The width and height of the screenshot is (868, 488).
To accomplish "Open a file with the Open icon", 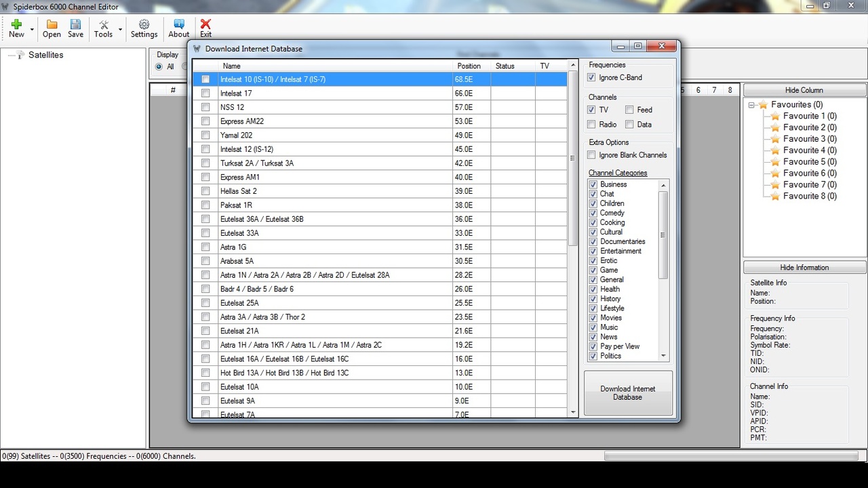I will pos(52,24).
